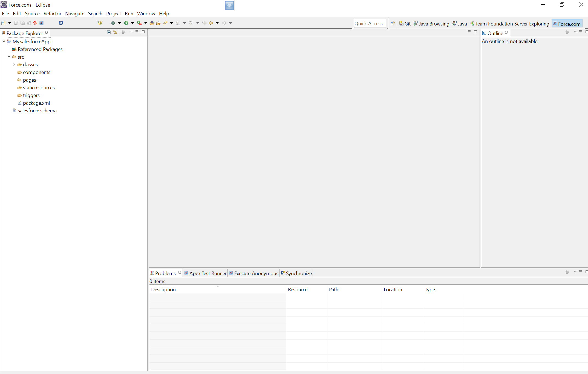Open the Debug configurations dropdown arrow
The image size is (588, 374).
point(119,23)
